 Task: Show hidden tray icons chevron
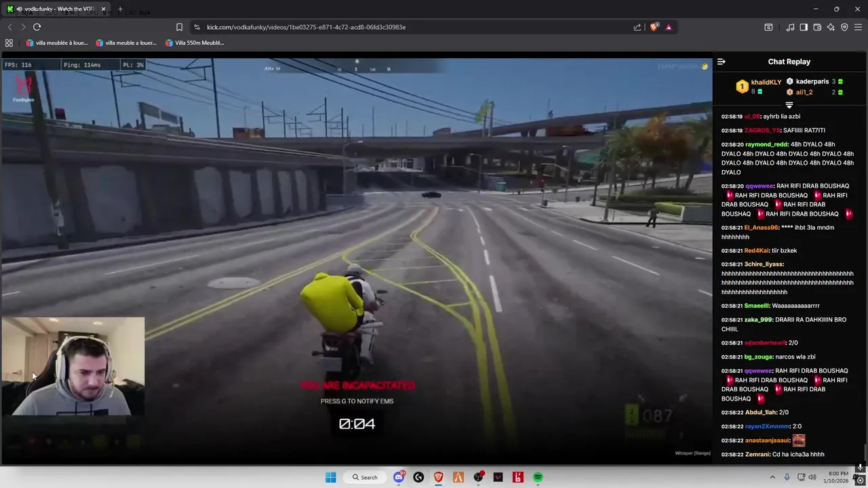pos(772,477)
